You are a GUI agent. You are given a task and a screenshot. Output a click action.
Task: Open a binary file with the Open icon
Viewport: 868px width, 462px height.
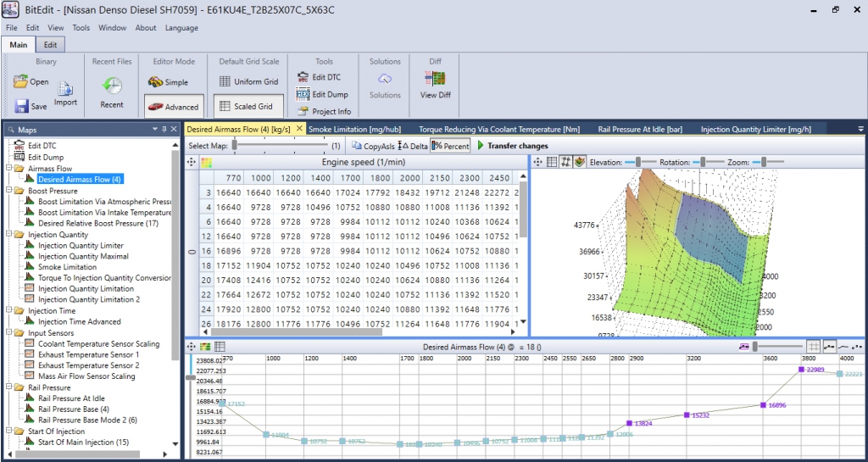click(x=21, y=81)
